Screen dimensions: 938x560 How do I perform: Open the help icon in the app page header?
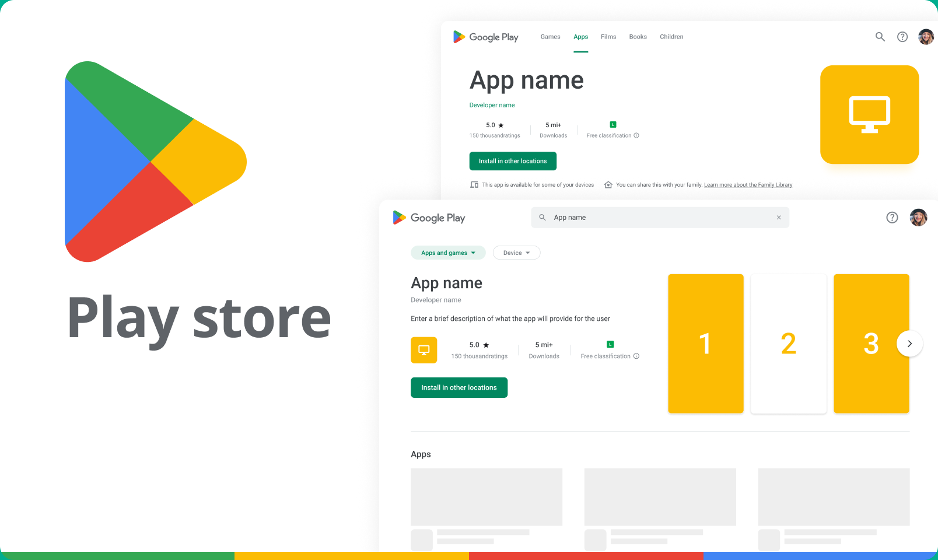pos(902,37)
